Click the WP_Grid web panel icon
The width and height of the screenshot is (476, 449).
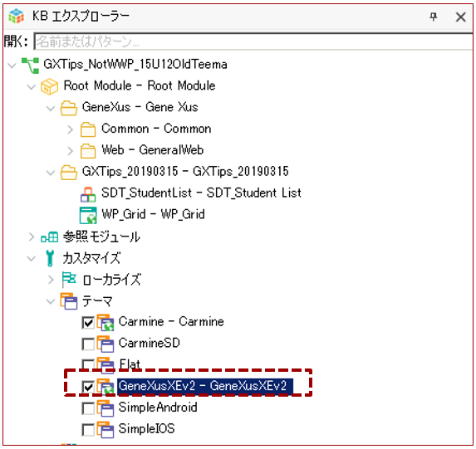(x=88, y=216)
